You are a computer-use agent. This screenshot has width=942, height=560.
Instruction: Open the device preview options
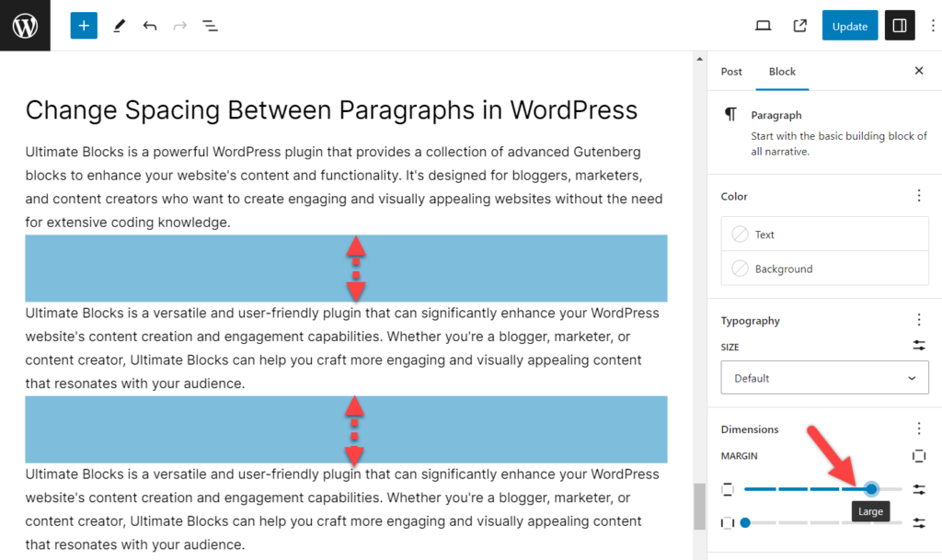(763, 25)
